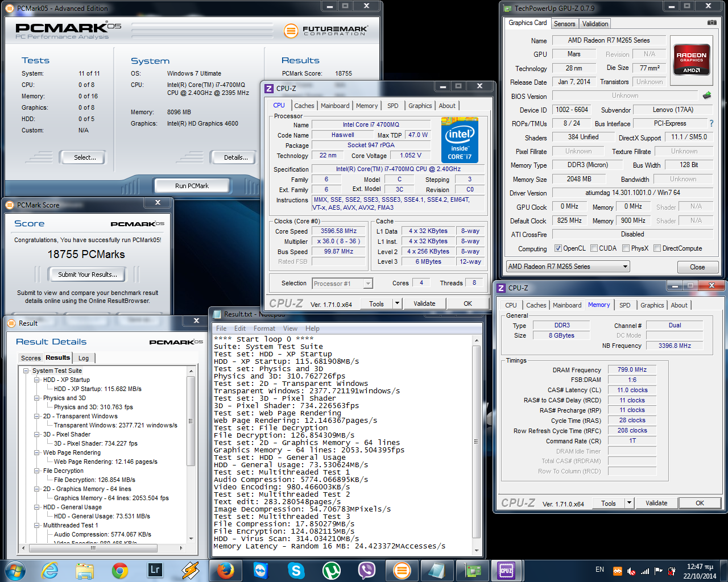This screenshot has width=728, height=582.
Task: Click Notepad scrollbar down arrow
Action: coord(477,551)
